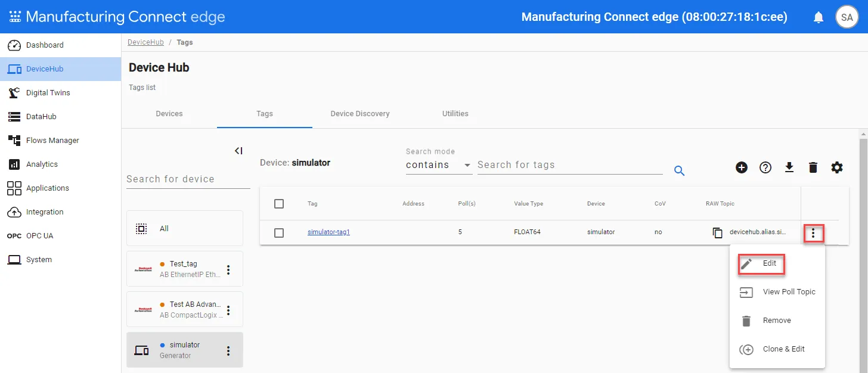Open the app grid menu icon
The width and height of the screenshot is (868, 373).
click(x=15, y=17)
